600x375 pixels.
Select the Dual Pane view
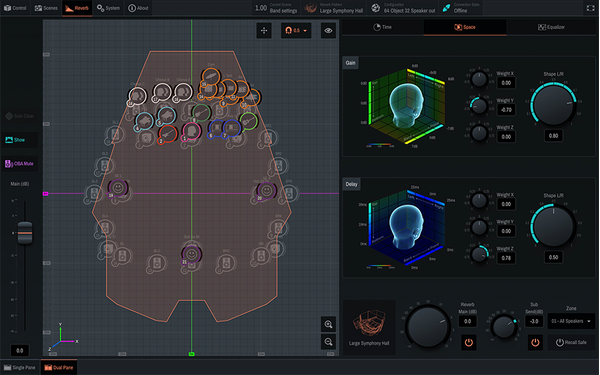coord(59,367)
